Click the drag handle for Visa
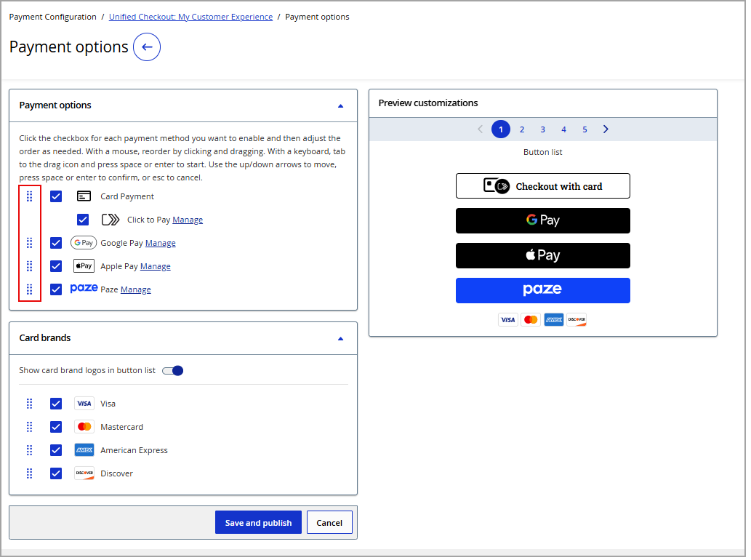Viewport: 751px width, 560px height. [29, 405]
